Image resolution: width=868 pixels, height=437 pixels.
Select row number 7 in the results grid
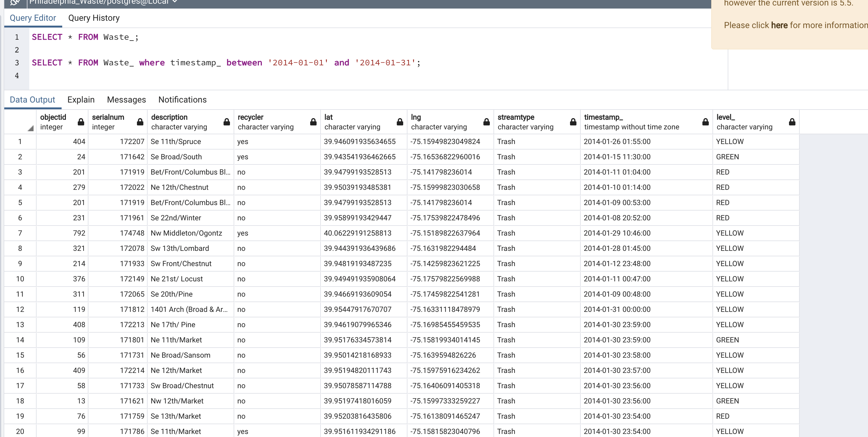point(20,233)
